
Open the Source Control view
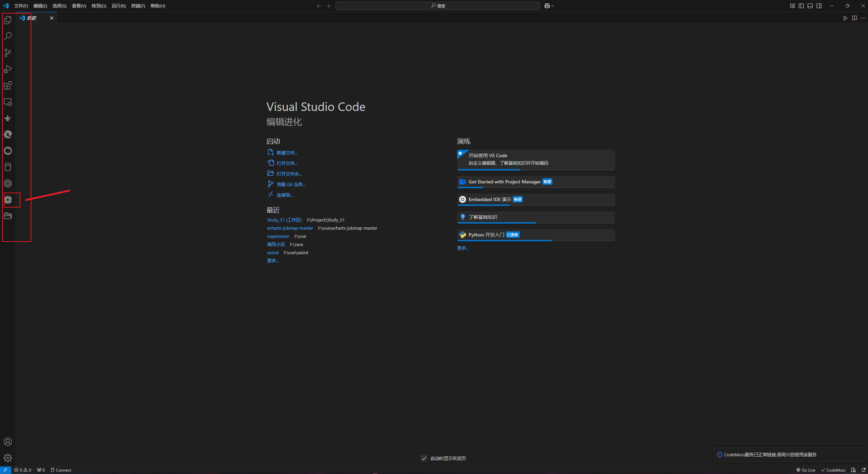coord(8,53)
